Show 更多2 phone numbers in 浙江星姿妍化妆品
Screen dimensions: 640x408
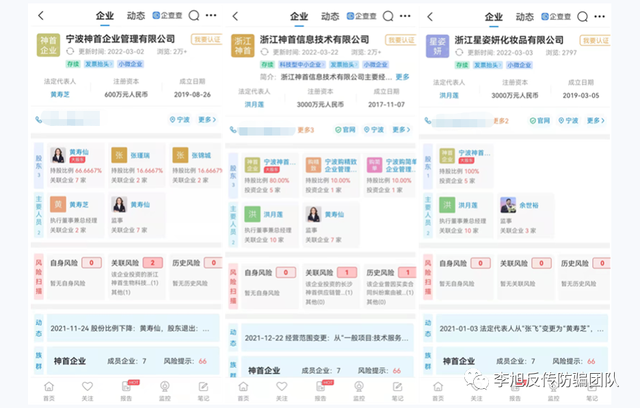[x=501, y=121]
